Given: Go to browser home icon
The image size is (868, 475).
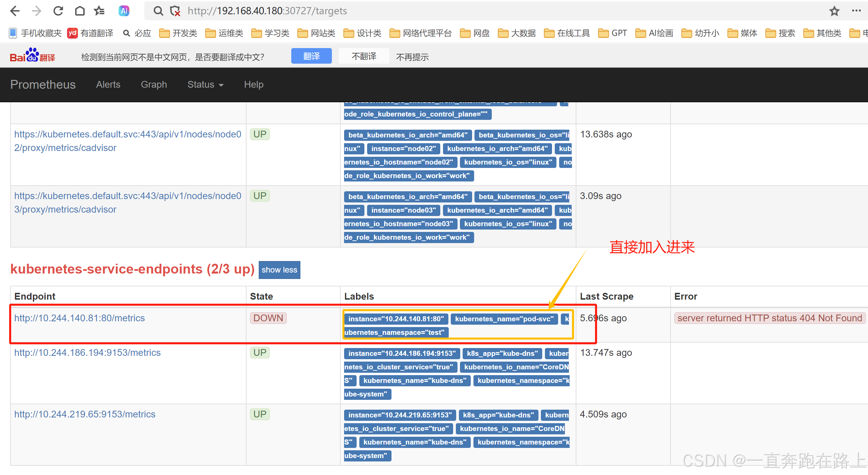Looking at the screenshot, I should (x=80, y=11).
